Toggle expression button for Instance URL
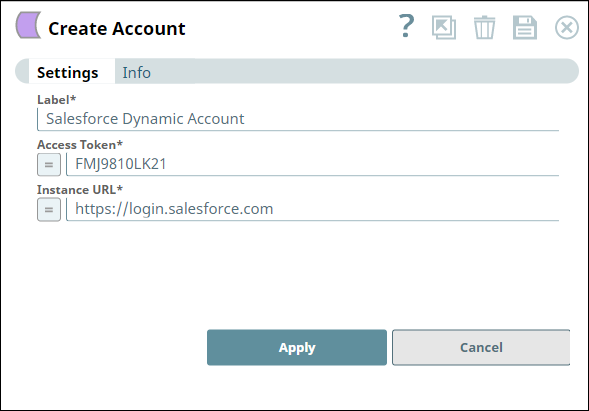 (49, 210)
